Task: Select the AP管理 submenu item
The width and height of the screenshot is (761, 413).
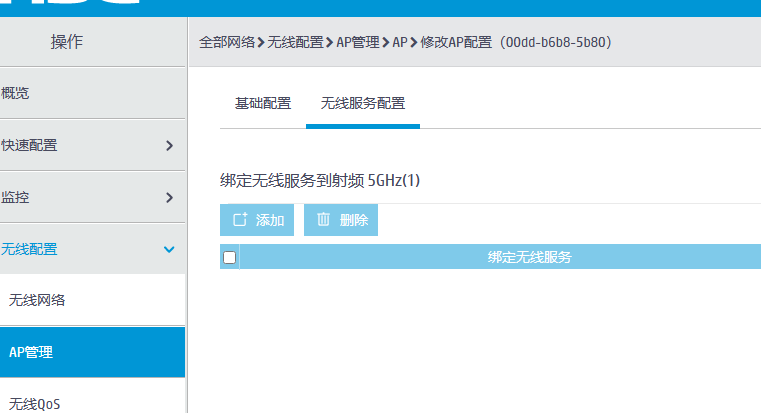Action: pyautogui.click(x=92, y=352)
